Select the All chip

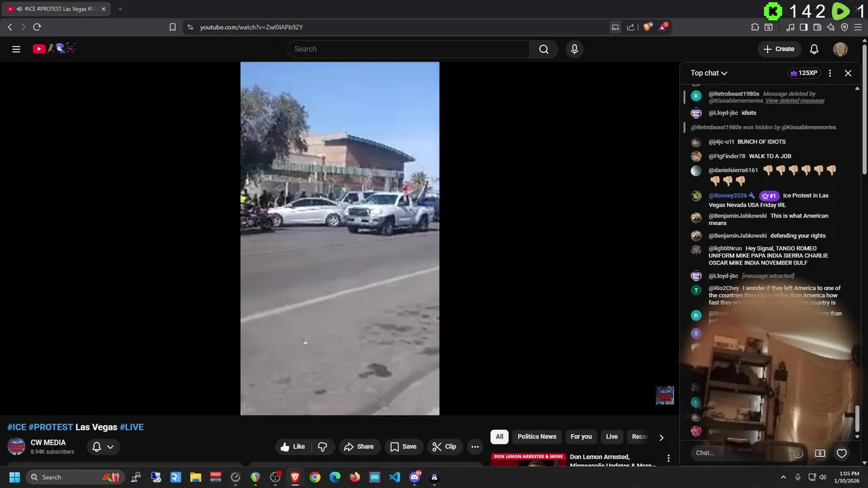[499, 436]
